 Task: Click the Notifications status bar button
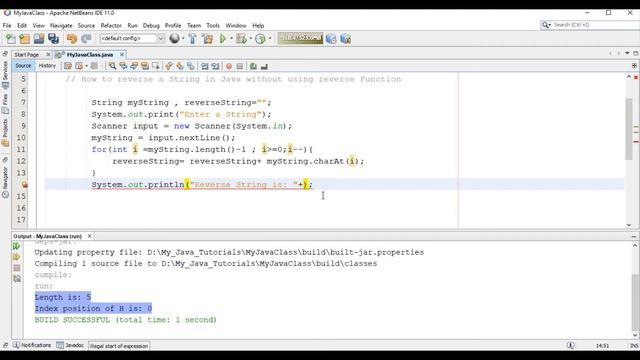pos(32,345)
